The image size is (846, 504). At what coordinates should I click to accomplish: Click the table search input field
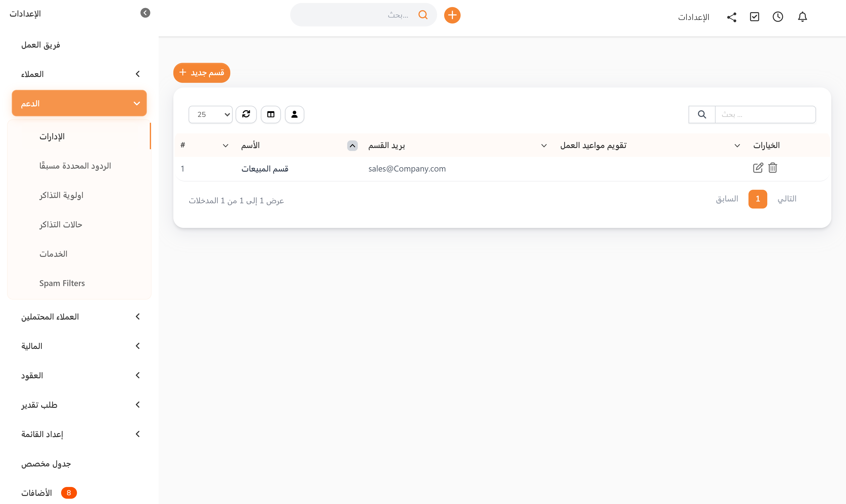765,115
